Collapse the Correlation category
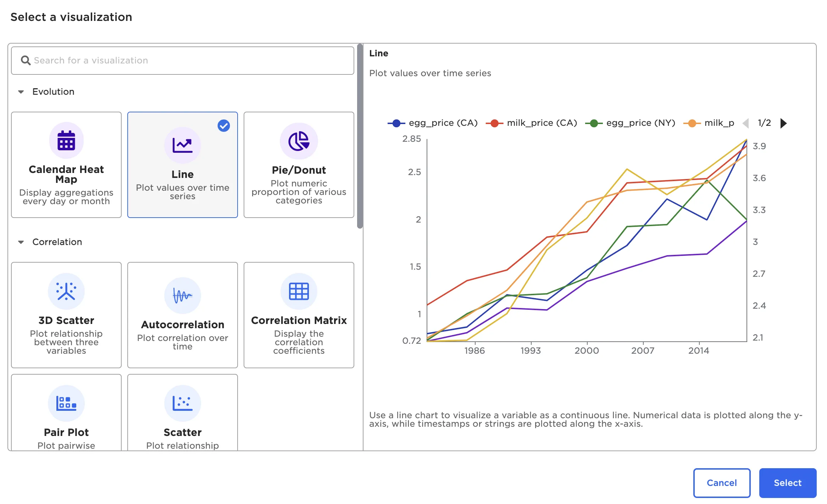 pos(21,242)
